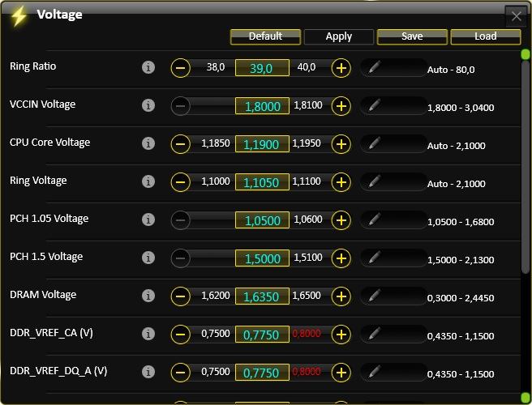Increase PCH 1.05 Voltage with plus
The height and width of the screenshot is (405, 532).
pos(341,220)
